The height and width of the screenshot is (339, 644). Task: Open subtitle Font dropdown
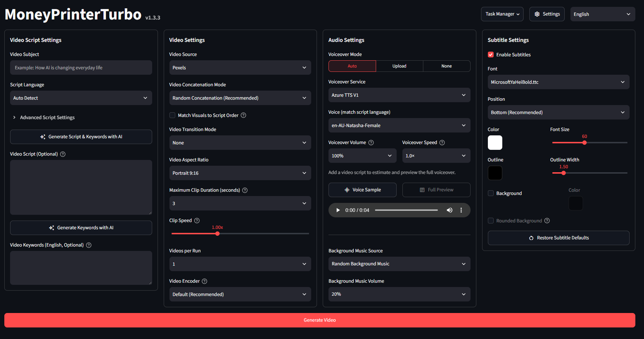coord(559,82)
